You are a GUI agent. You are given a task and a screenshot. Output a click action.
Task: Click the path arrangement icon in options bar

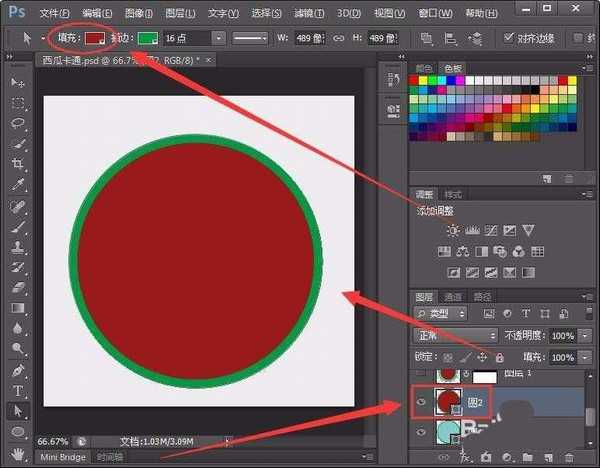(x=475, y=38)
